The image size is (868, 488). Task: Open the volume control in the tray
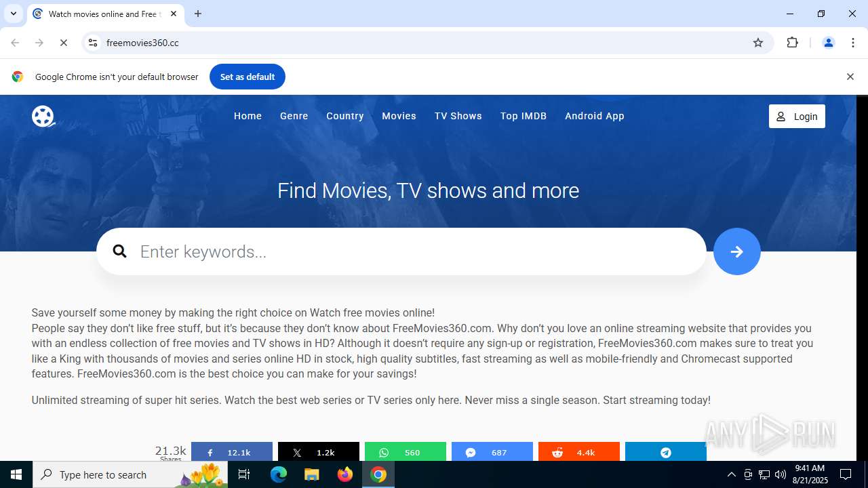781,474
